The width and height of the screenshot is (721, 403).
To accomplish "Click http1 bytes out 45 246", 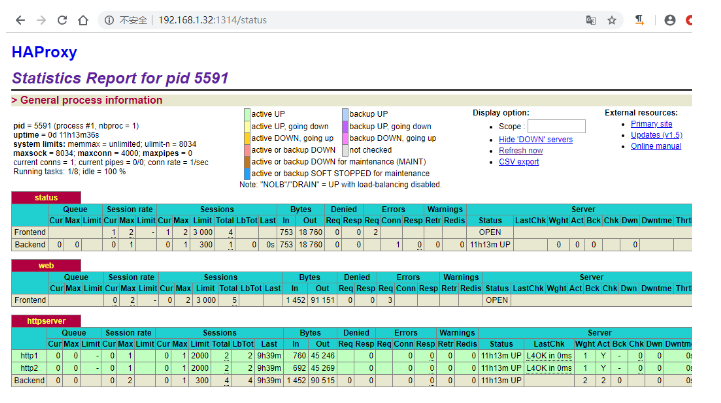I will tap(322, 356).
